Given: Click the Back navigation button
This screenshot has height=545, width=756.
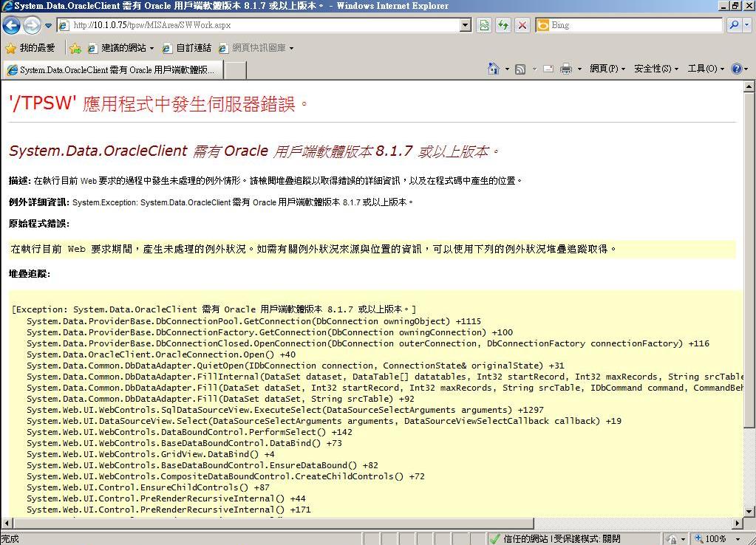Looking at the screenshot, I should tap(11, 24).
